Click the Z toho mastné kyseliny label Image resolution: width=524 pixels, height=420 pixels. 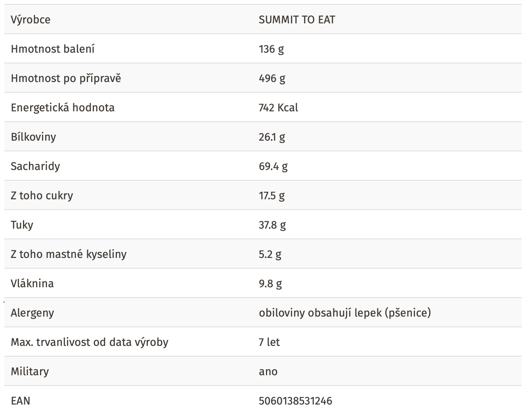point(69,254)
